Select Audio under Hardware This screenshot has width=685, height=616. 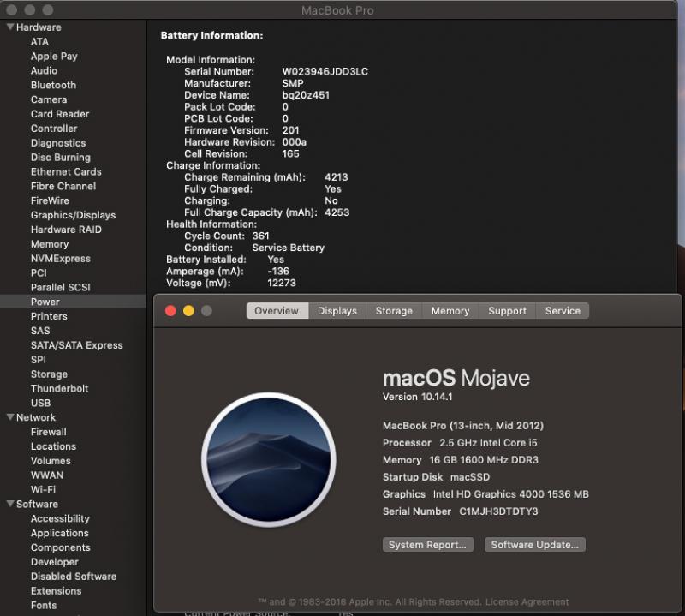[x=44, y=70]
